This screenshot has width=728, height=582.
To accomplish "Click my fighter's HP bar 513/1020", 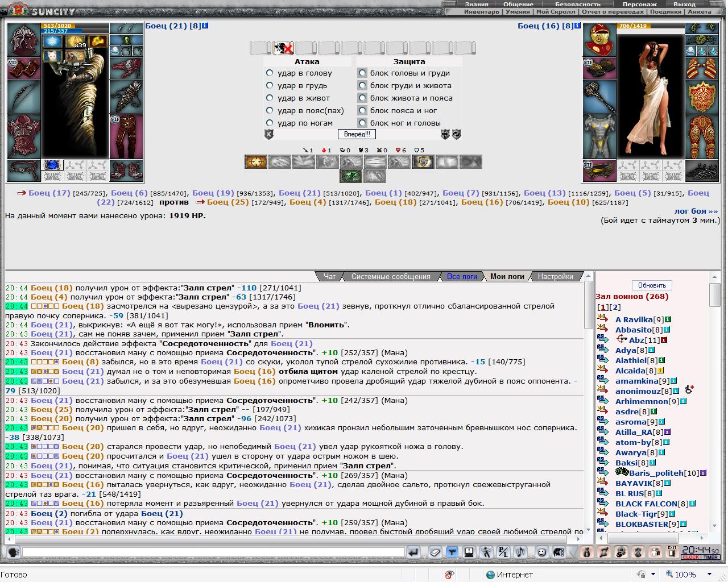I will coord(75,26).
